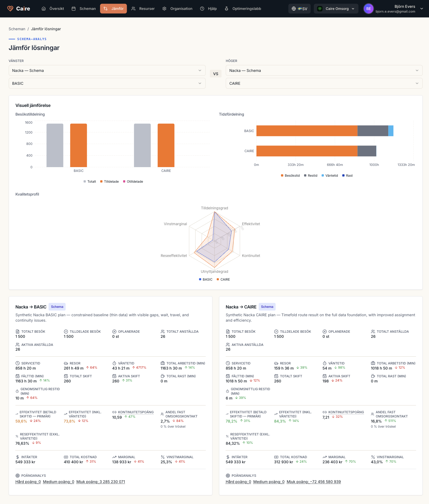Click Vinstmarginal percent icon in BASIC card
The height and width of the screenshot is (504, 429).
click(x=163, y=457)
